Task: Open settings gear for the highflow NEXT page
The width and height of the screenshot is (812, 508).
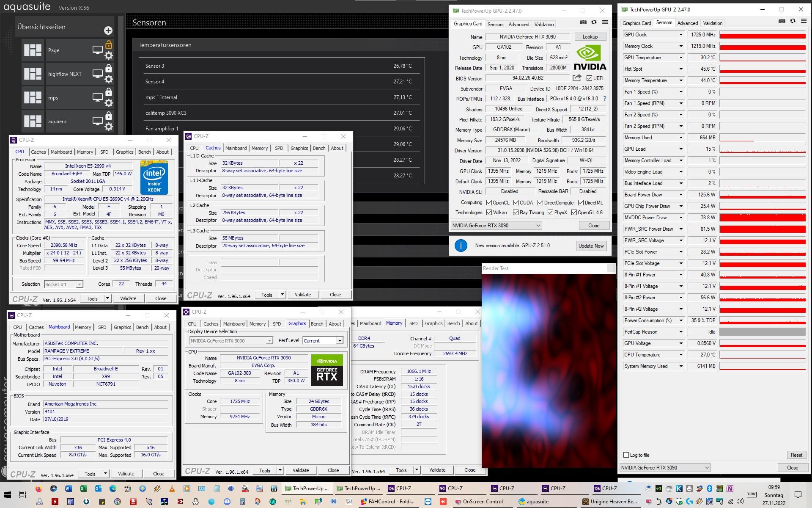Action: coord(109,79)
